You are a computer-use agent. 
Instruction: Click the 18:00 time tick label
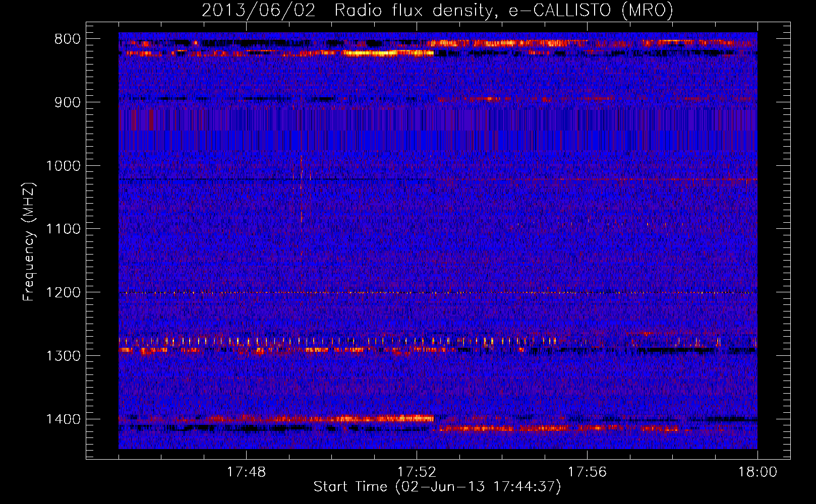point(757,472)
